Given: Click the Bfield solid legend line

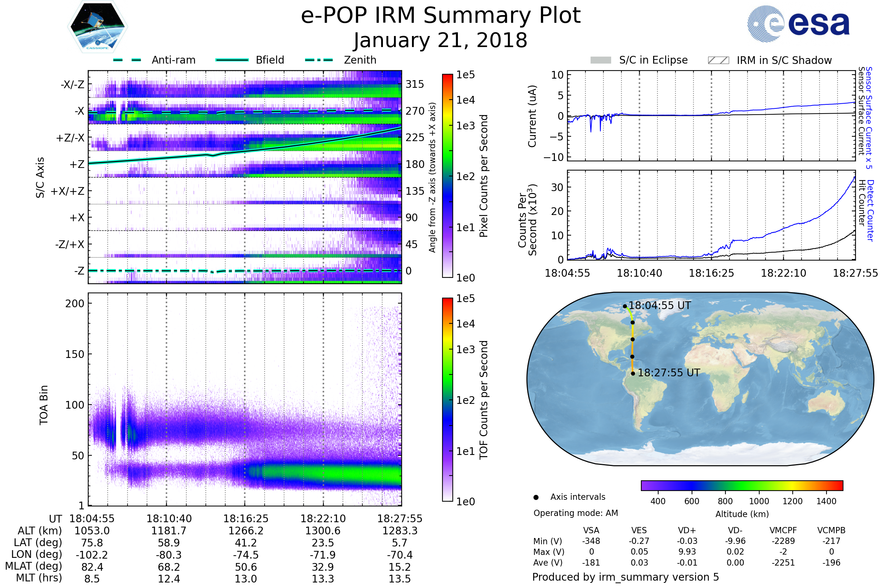Looking at the screenshot, I should point(232,60).
